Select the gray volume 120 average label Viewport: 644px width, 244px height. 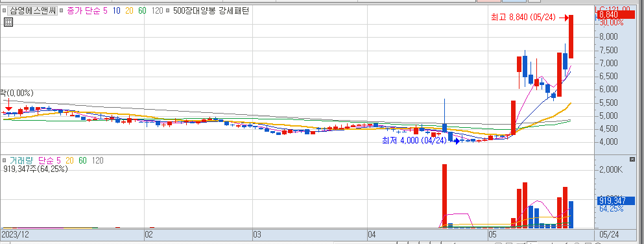[x=98, y=161]
